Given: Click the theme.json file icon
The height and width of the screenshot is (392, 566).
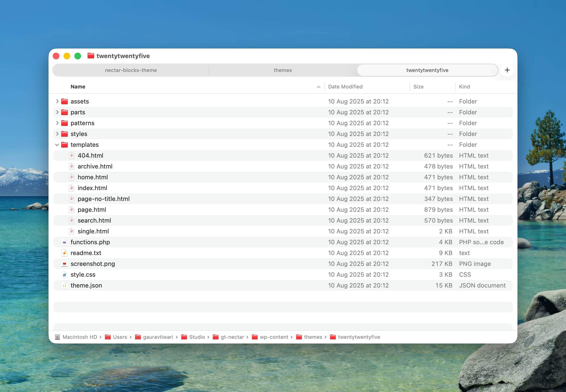Looking at the screenshot, I should coord(64,285).
